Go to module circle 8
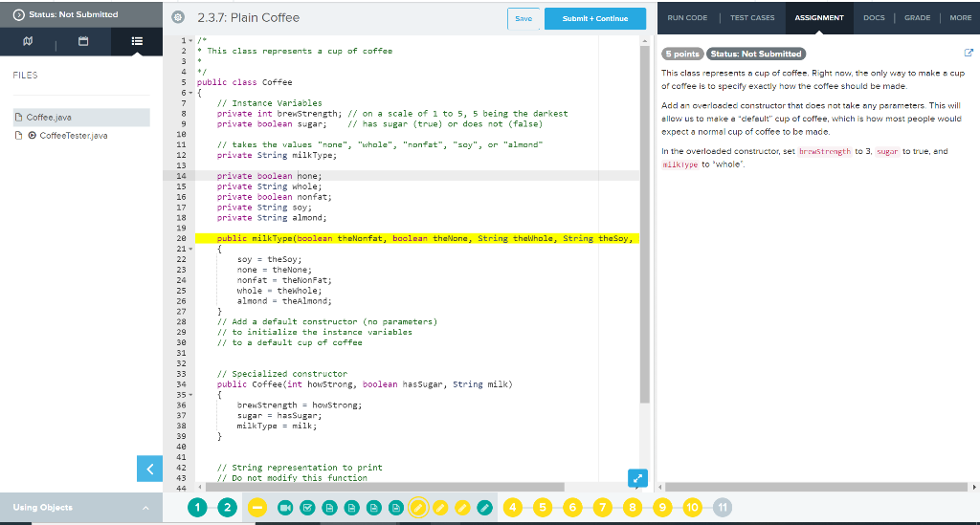Screen dimensions: 980x525 tap(633, 508)
